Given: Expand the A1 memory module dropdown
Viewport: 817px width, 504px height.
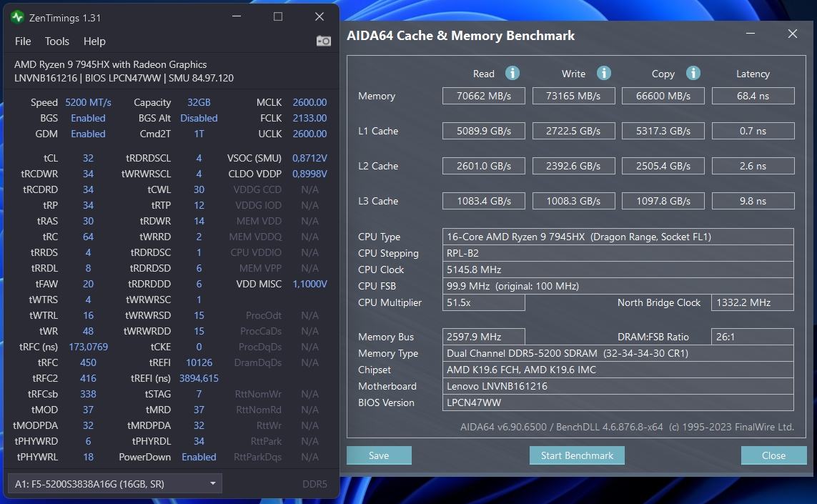Looking at the screenshot, I should point(115,484).
